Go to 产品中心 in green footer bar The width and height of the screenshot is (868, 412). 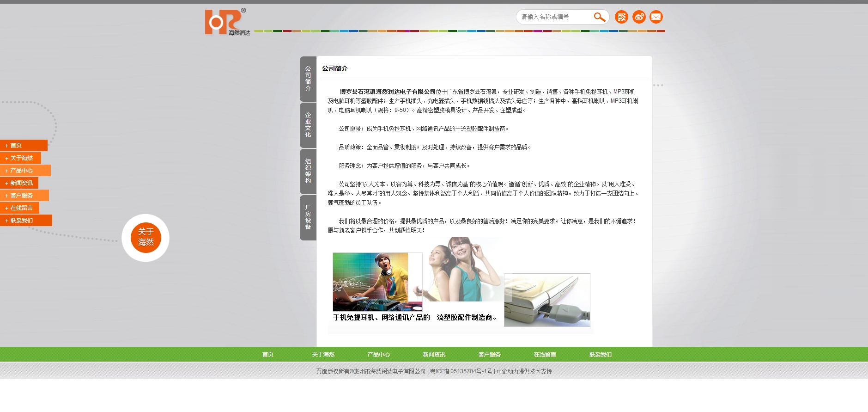click(x=379, y=355)
